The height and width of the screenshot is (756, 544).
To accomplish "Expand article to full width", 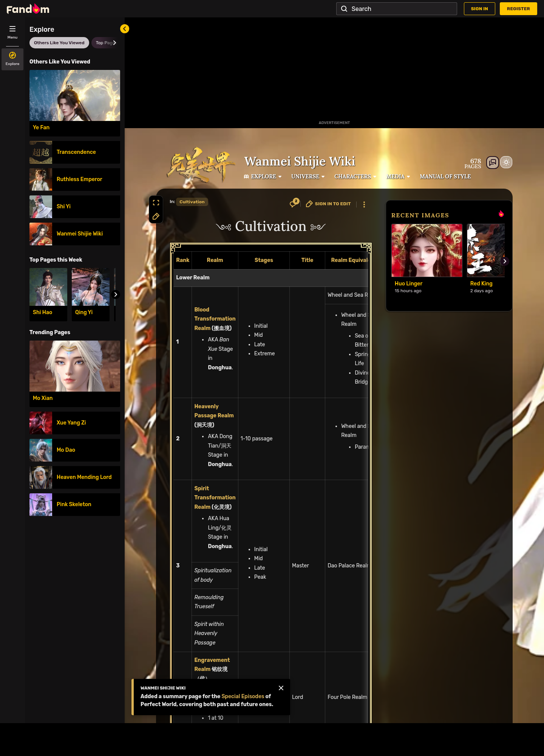I will click(156, 203).
